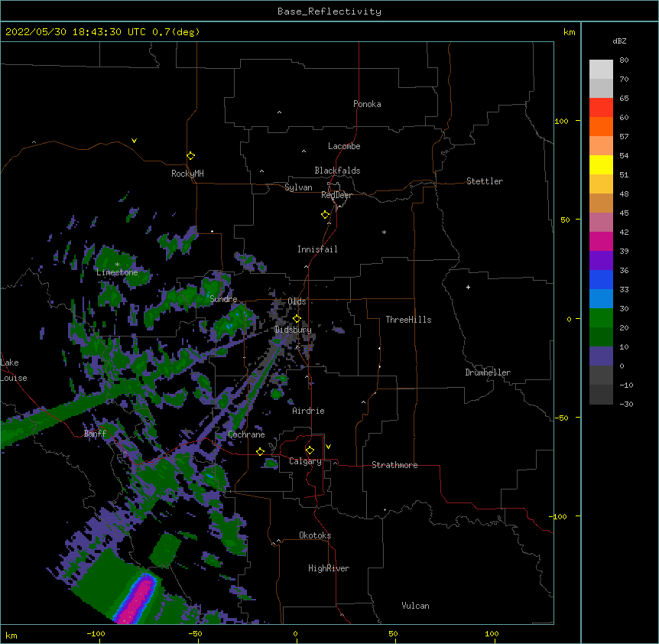Click the Olds label
The image size is (659, 644).
pos(297,301)
